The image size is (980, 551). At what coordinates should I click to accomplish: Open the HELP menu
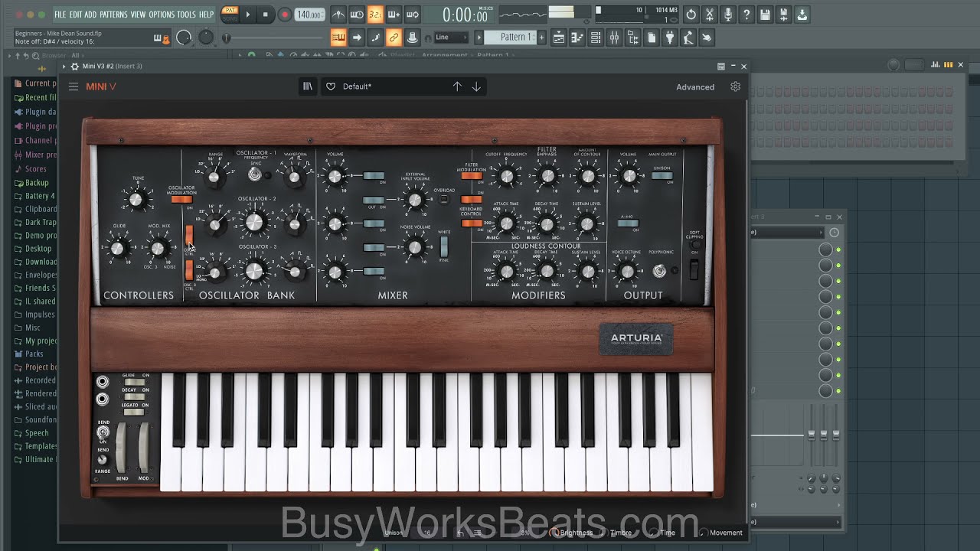206,15
